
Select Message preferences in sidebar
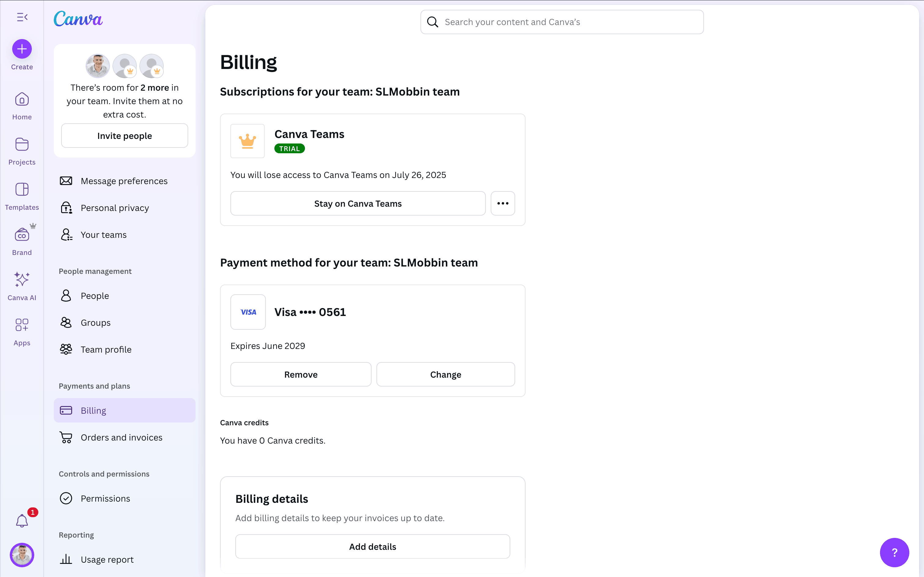point(124,181)
